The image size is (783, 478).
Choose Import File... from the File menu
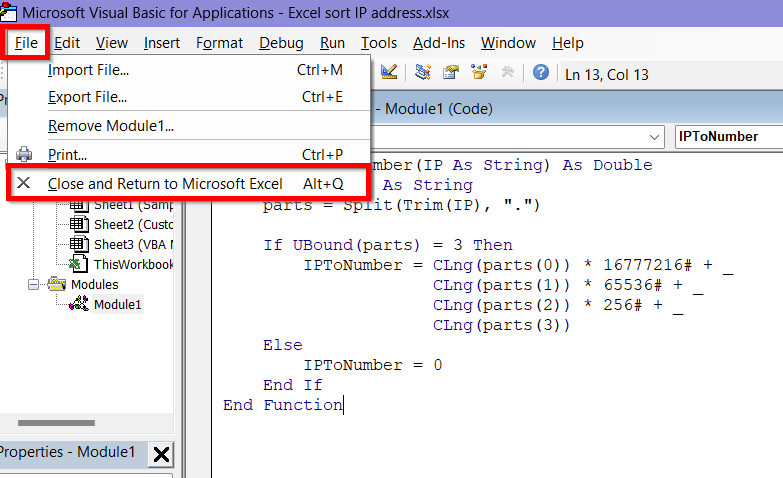click(189, 70)
